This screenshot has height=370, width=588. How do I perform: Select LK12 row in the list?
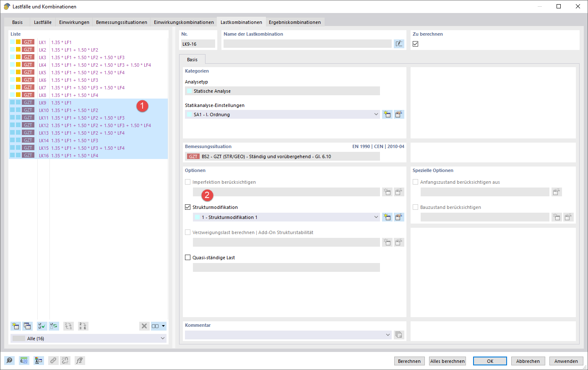[x=88, y=125]
